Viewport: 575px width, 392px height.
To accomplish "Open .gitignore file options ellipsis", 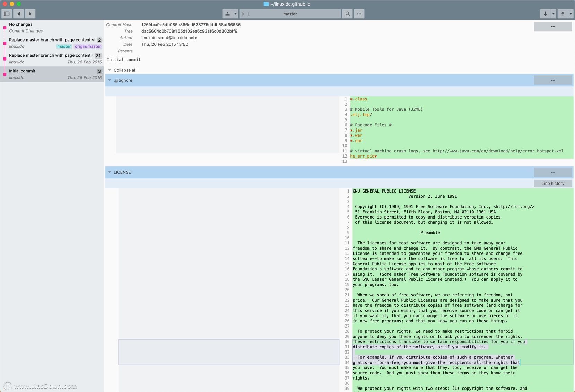I will (x=553, y=80).
